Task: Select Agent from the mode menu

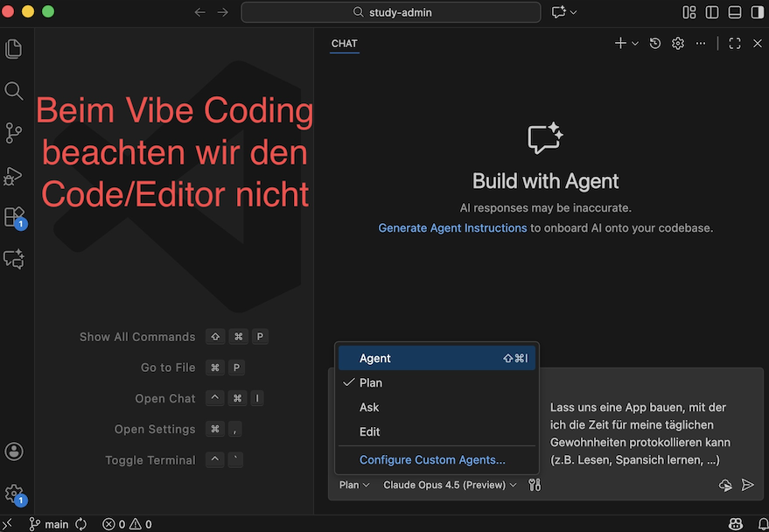Action: click(375, 358)
